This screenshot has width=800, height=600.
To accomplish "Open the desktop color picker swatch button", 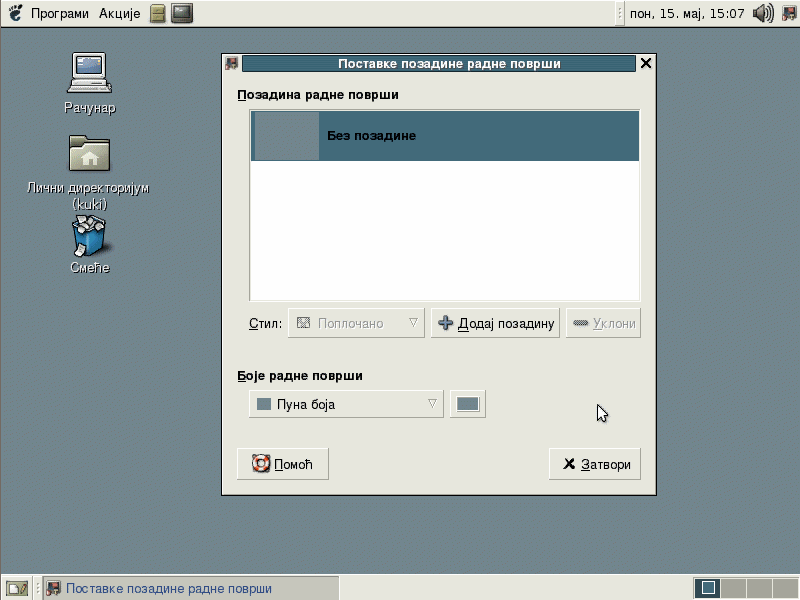I will 467,404.
